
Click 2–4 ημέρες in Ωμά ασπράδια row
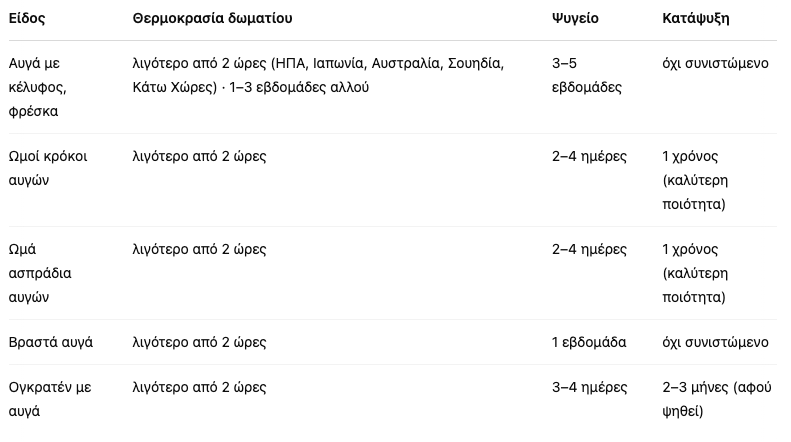pyautogui.click(x=589, y=249)
